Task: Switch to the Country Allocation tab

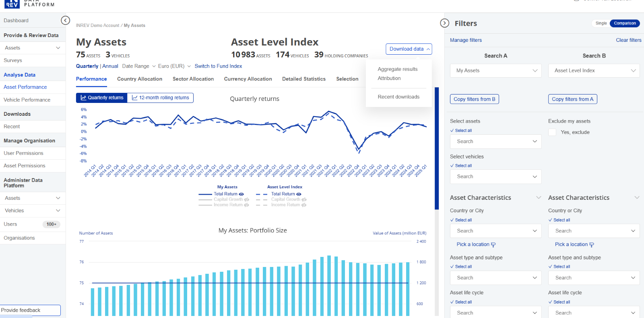Action: coord(140,79)
